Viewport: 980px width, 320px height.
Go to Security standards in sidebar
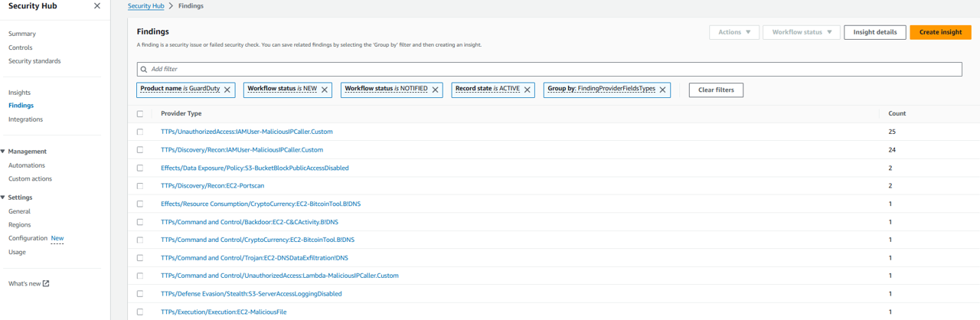34,61
